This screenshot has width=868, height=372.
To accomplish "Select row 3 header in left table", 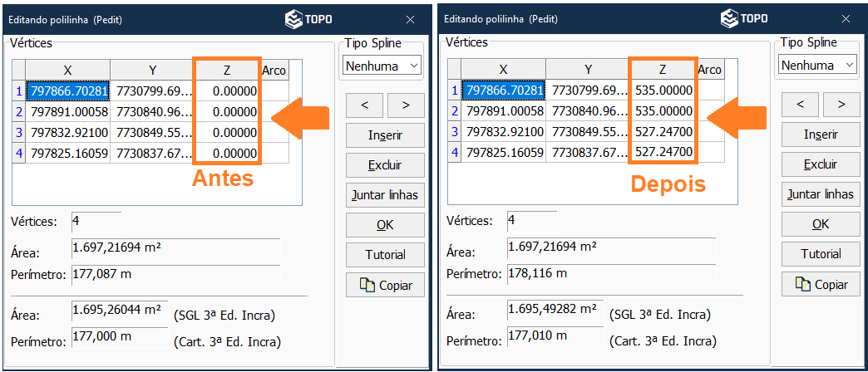I will tap(18, 132).
